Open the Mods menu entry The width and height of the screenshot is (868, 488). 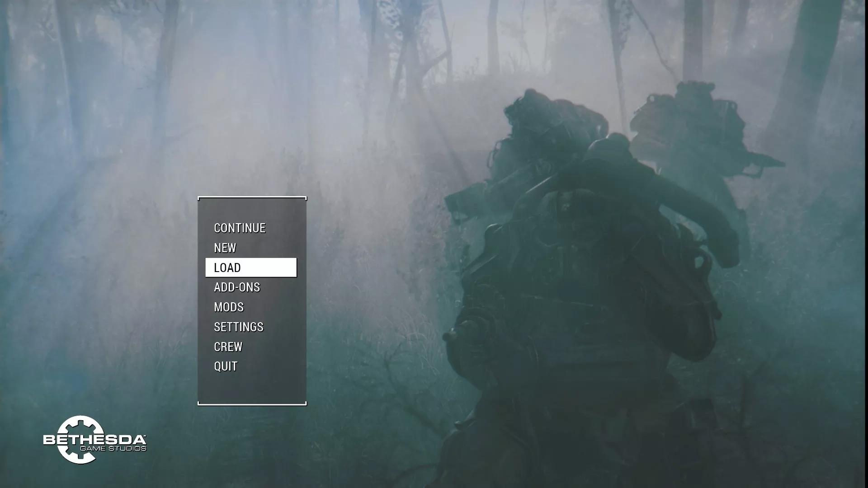[229, 307]
